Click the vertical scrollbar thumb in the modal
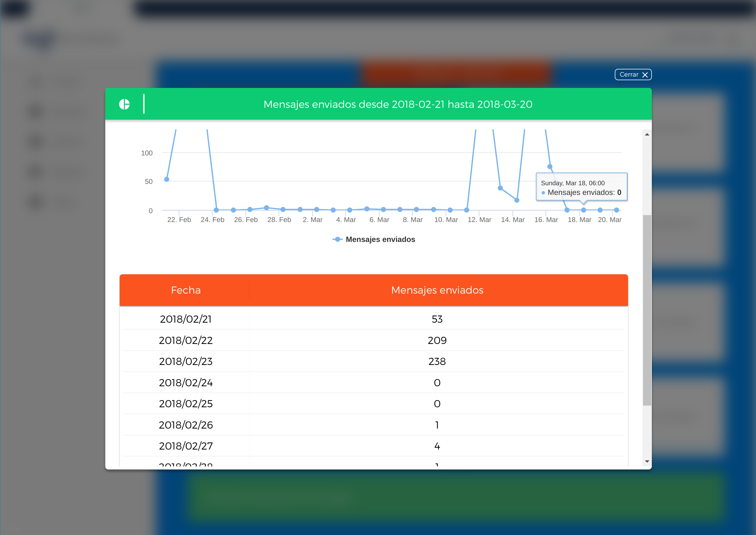Image resolution: width=756 pixels, height=535 pixels. point(647,310)
